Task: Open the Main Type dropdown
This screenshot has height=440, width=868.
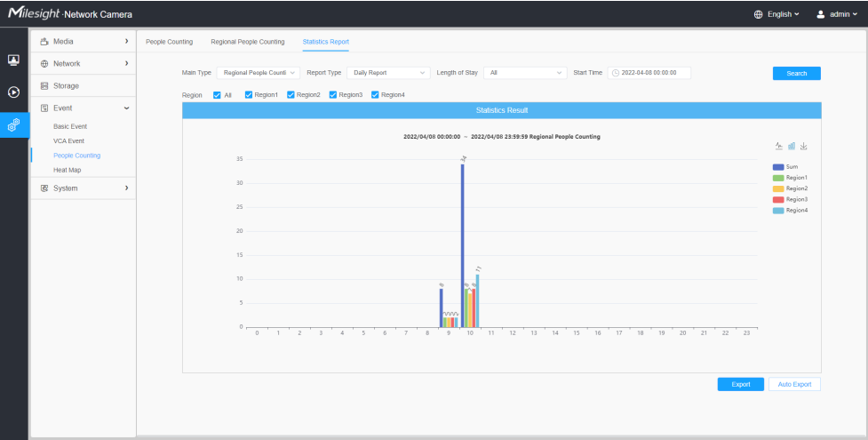Action: (258, 73)
